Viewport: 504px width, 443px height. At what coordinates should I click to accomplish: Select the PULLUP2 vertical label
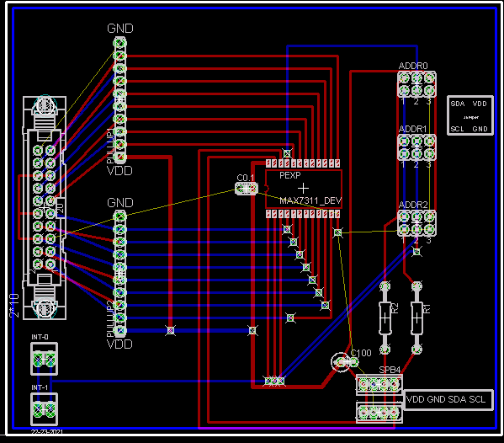pyautogui.click(x=110, y=319)
